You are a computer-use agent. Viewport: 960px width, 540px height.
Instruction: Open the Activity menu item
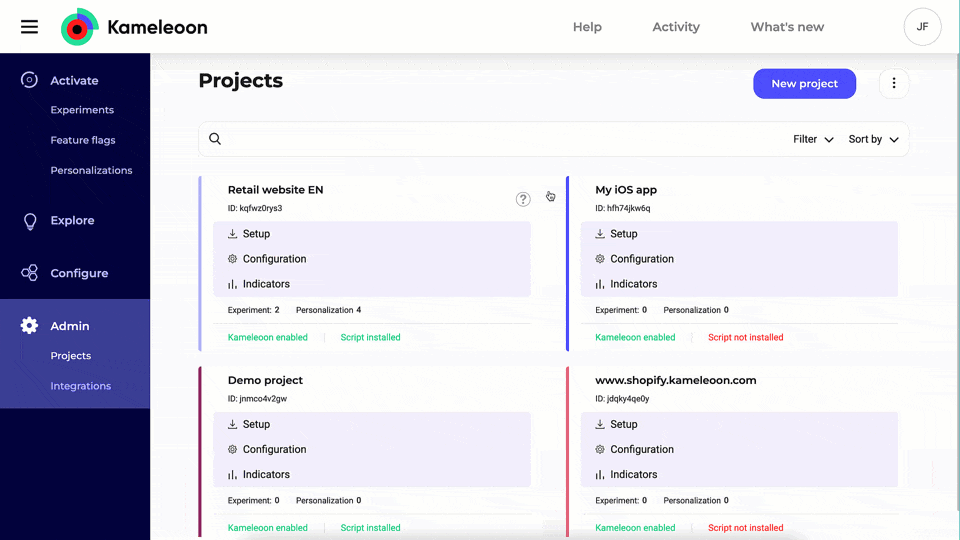coord(676,27)
